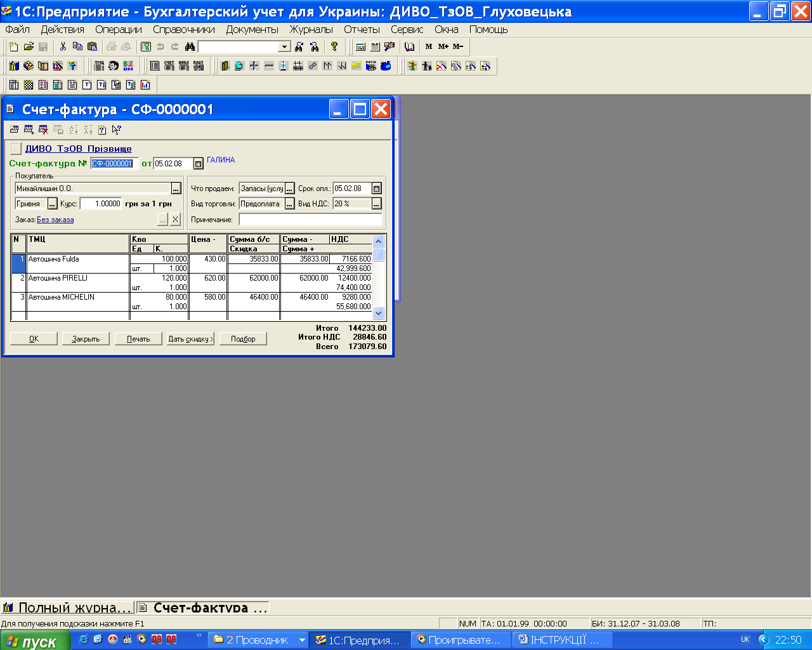Open the Справочники menu
Screen dimensions: 812x650
click(184, 29)
